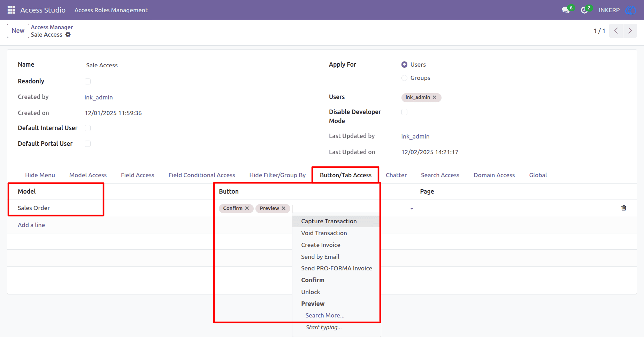Click the Add a line link
644x337 pixels.
click(31, 225)
